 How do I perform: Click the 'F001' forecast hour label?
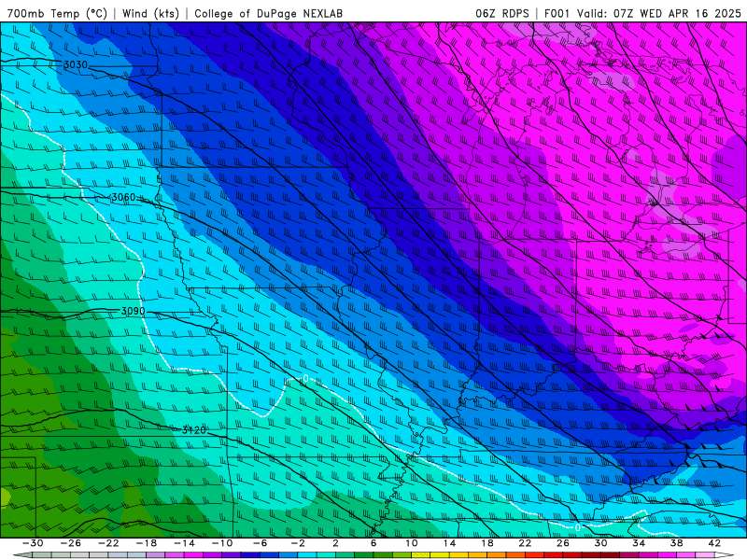coord(557,14)
